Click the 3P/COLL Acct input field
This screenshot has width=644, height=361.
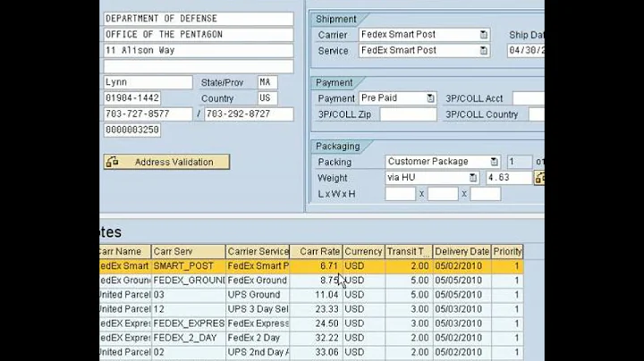529,98
